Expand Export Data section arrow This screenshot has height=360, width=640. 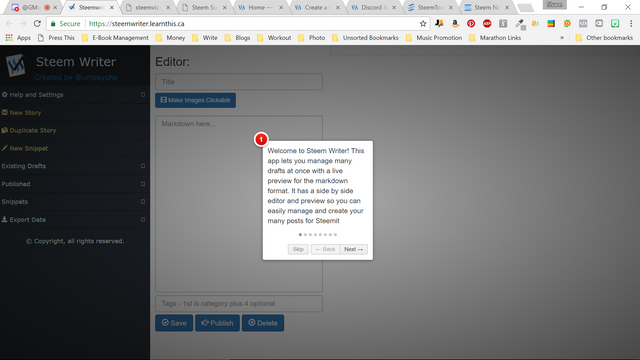[x=143, y=220]
